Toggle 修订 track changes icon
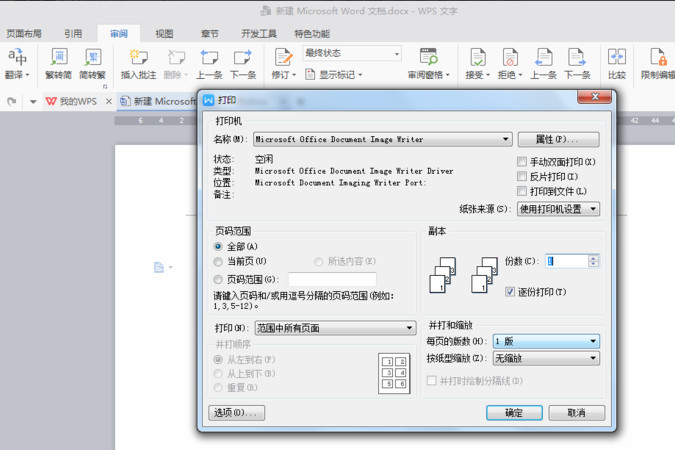 pos(283,57)
